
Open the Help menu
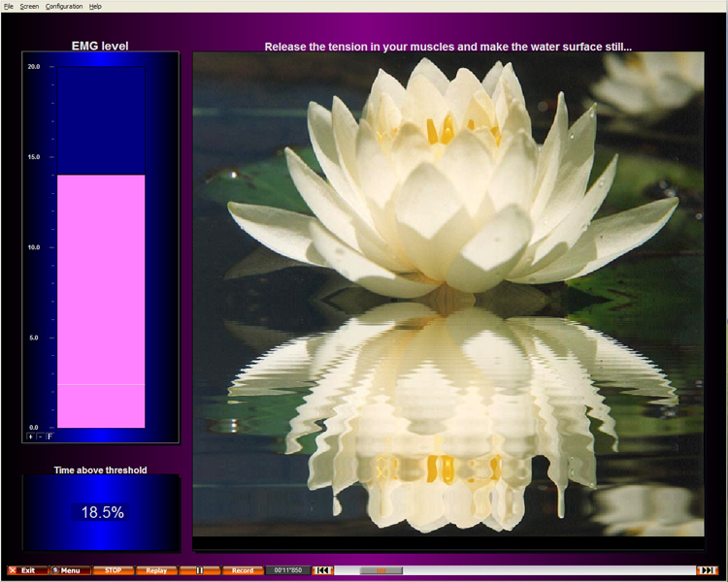(x=95, y=6)
